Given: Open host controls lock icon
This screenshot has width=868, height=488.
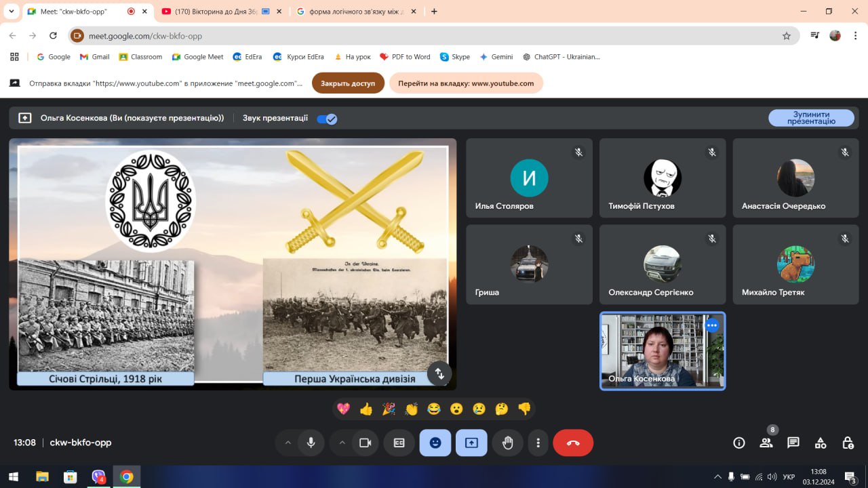Looking at the screenshot, I should 848,443.
